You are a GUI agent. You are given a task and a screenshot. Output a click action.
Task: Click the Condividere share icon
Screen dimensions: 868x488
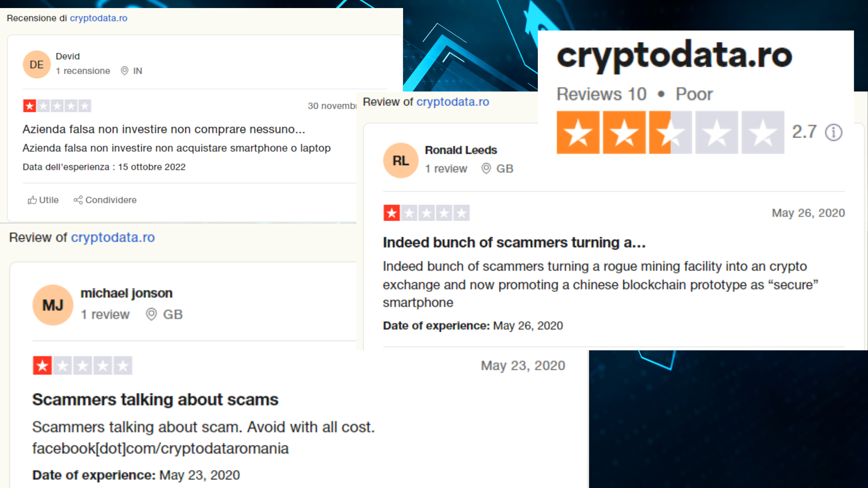click(78, 200)
